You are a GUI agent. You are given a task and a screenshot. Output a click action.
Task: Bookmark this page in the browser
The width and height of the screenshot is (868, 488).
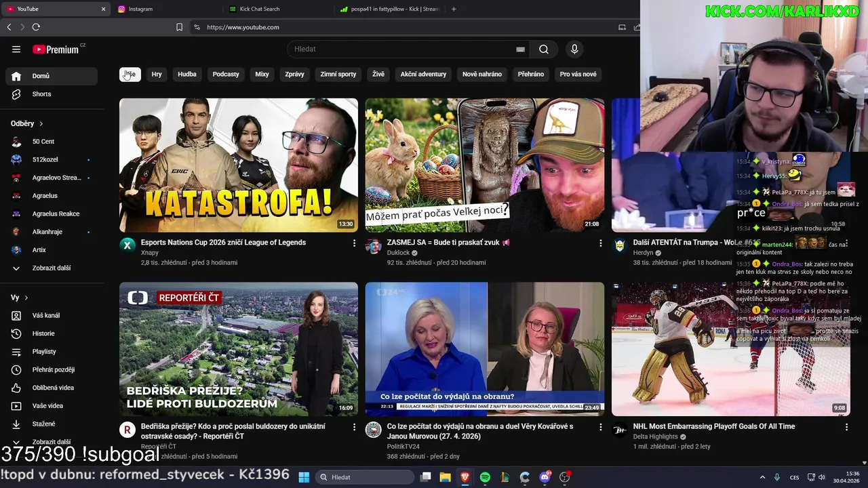point(179,27)
